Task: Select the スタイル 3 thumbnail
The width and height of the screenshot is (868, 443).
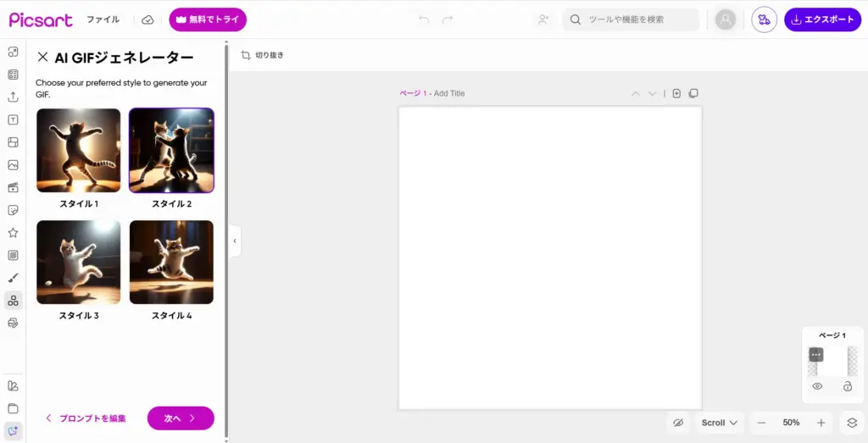Action: [79, 262]
